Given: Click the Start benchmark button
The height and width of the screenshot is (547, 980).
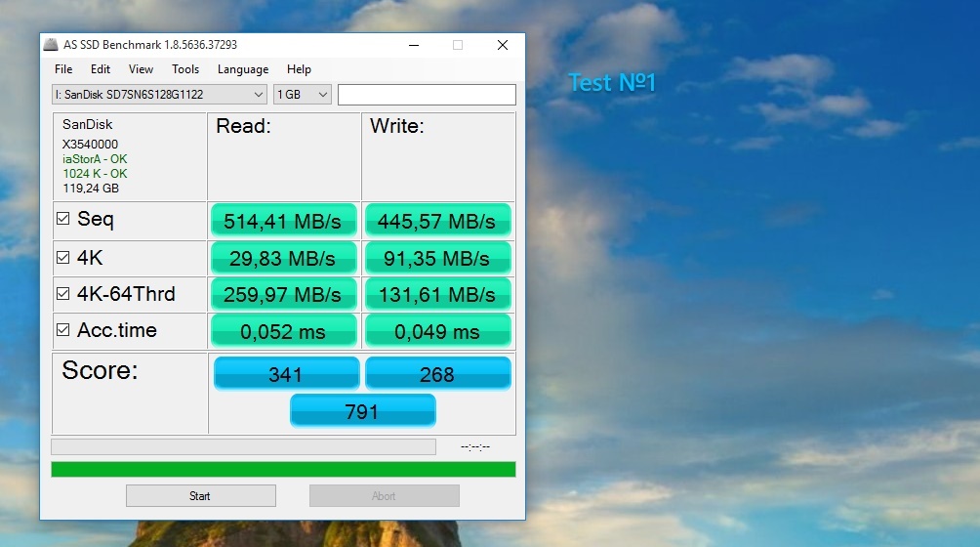Looking at the screenshot, I should click(x=201, y=496).
